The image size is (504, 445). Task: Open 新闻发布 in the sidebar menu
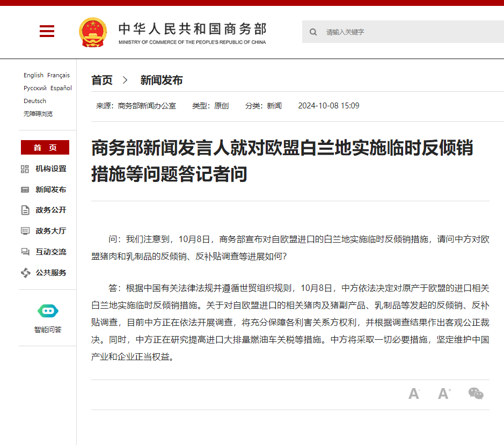point(50,189)
